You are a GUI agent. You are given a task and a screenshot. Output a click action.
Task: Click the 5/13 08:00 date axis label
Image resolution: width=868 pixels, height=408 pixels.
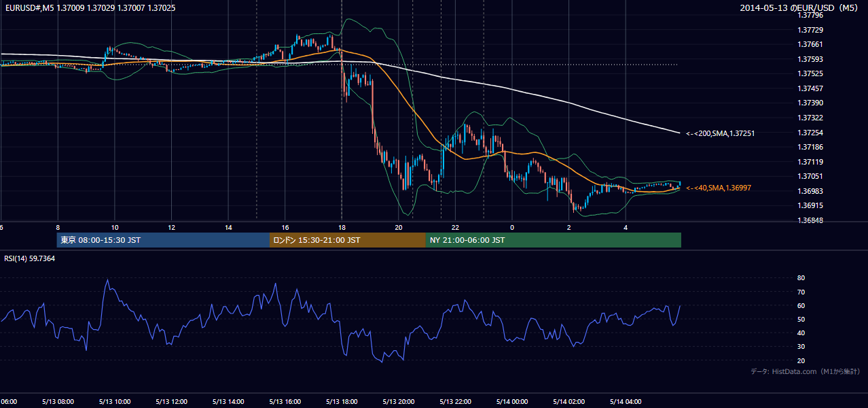[x=58, y=401]
